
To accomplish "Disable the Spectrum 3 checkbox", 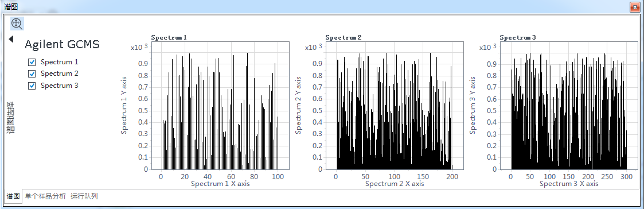I will 32,86.
